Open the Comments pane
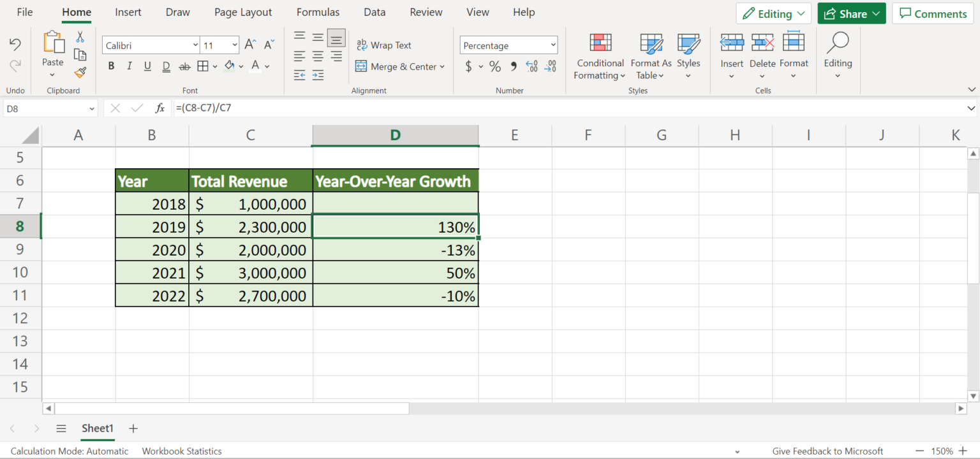980x459 pixels. coord(933,13)
